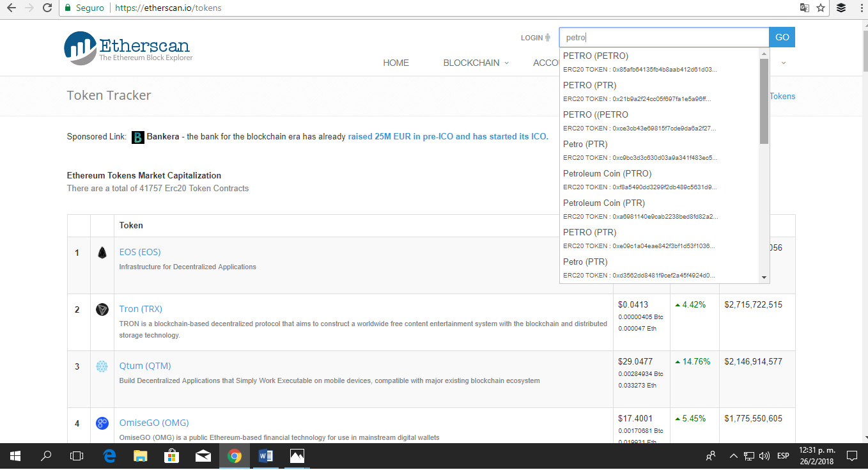This screenshot has height=470, width=868.
Task: Open the Google Translate page icon
Action: pyautogui.click(x=805, y=8)
